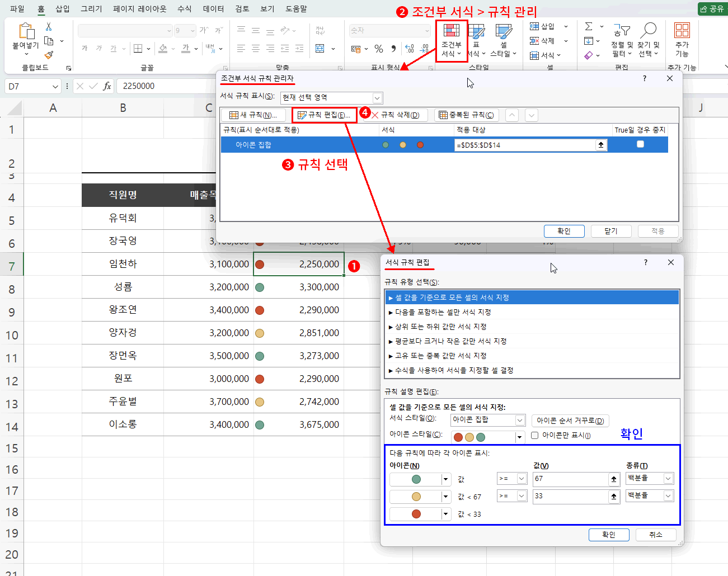Click the Delete cells (삭제) icon

[534, 41]
